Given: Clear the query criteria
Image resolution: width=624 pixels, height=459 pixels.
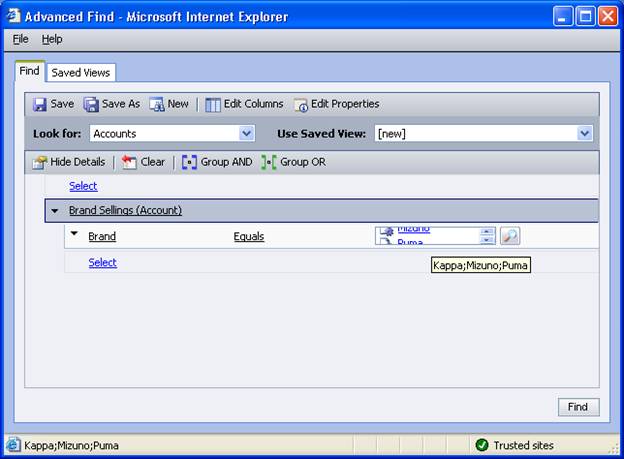Looking at the screenshot, I should pyautogui.click(x=129, y=162).
